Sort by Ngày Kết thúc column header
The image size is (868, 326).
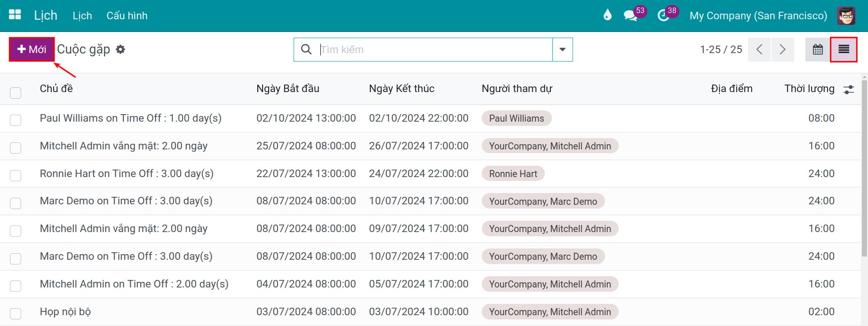click(402, 88)
